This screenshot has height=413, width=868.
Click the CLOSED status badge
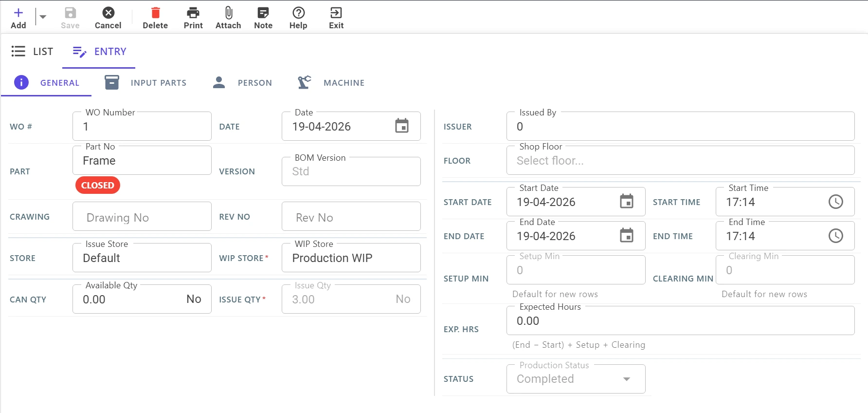(98, 185)
